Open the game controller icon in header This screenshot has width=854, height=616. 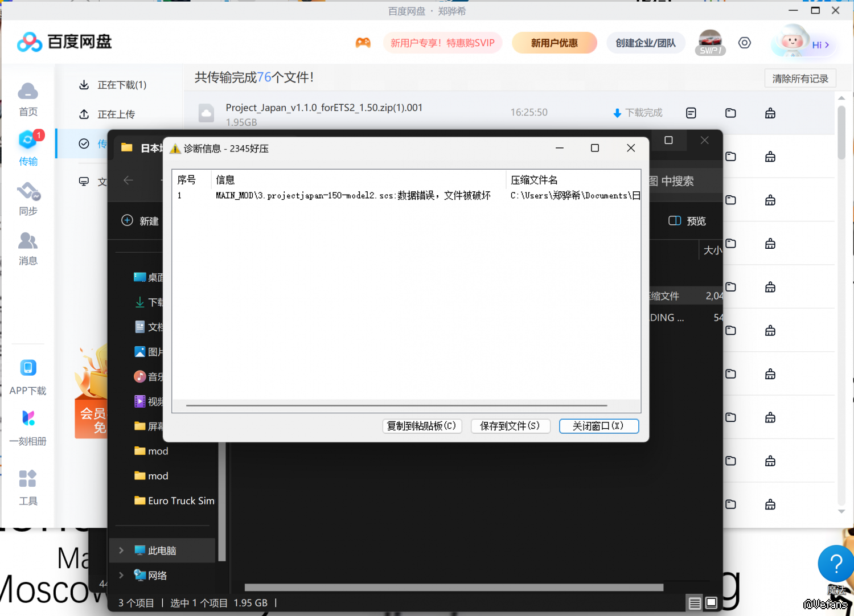[x=363, y=43]
